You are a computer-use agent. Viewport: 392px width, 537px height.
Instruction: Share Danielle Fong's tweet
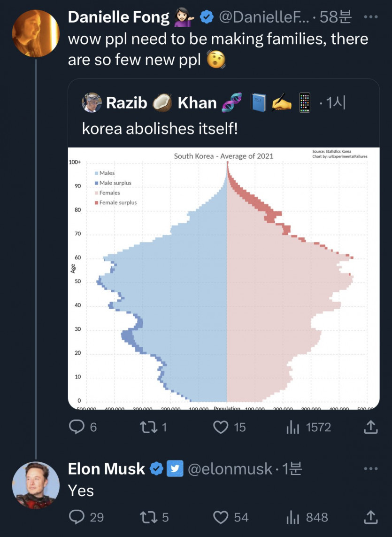[x=370, y=427]
